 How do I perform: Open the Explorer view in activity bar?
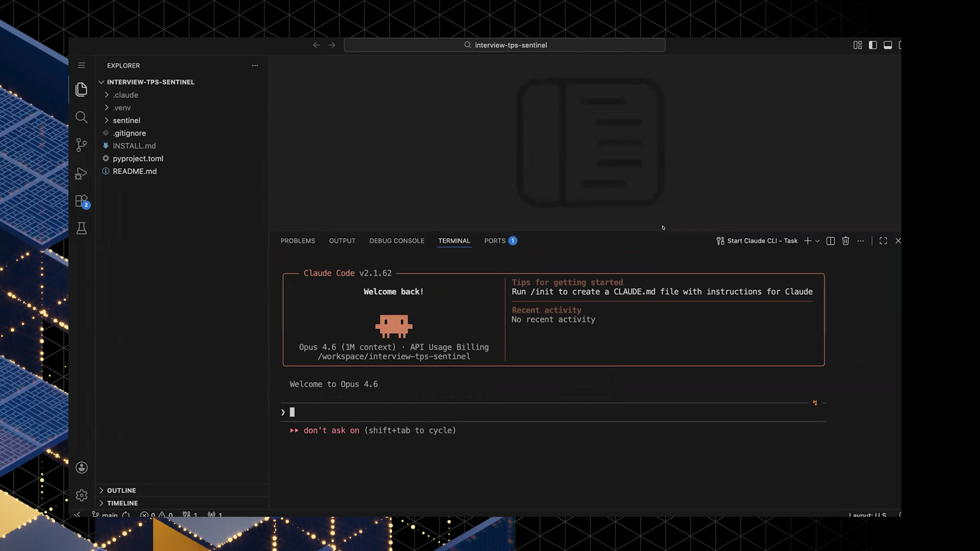(x=82, y=90)
